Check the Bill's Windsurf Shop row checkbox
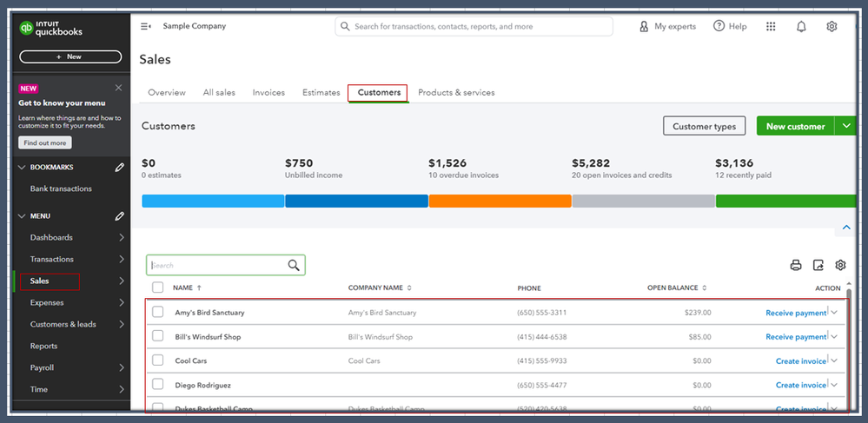 pyautogui.click(x=158, y=335)
